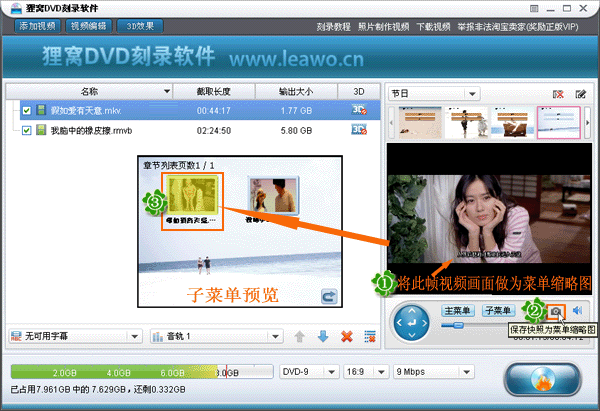Click the camera snapshot icon
This screenshot has height=411, width=600.
tap(556, 312)
